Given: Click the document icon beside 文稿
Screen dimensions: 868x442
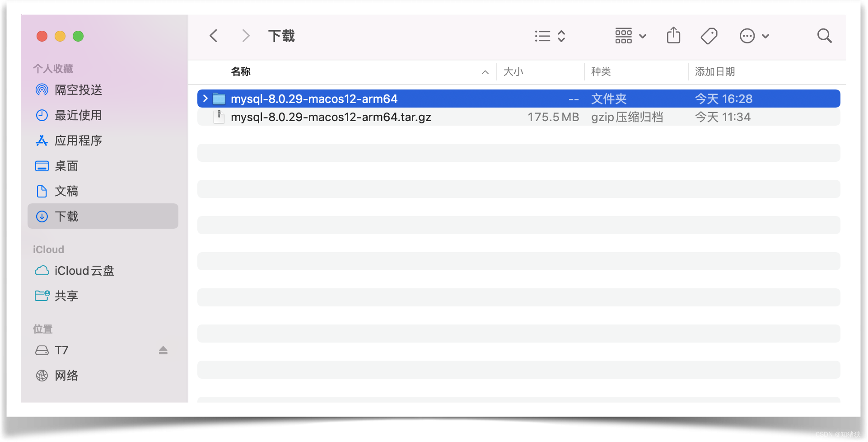Looking at the screenshot, I should point(42,191).
